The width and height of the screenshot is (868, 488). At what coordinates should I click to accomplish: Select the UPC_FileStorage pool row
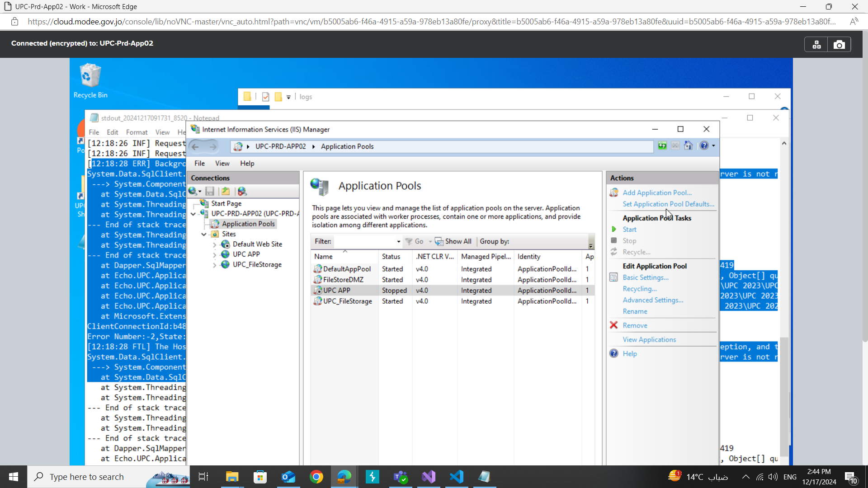point(453,301)
